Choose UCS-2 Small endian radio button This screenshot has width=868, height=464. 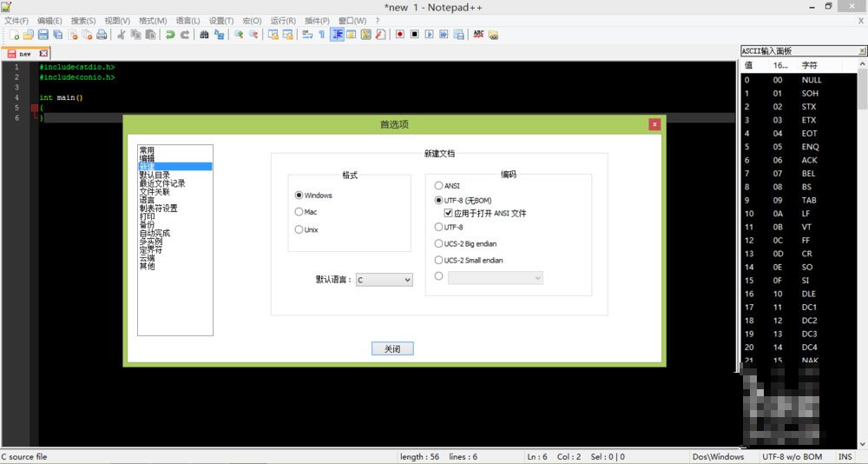tap(438, 260)
